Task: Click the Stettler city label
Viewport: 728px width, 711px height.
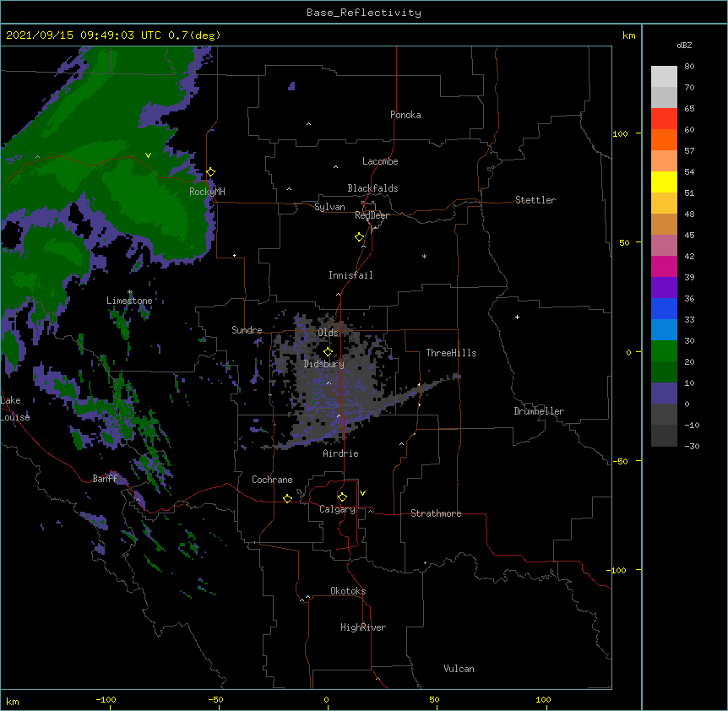Action: pos(535,200)
